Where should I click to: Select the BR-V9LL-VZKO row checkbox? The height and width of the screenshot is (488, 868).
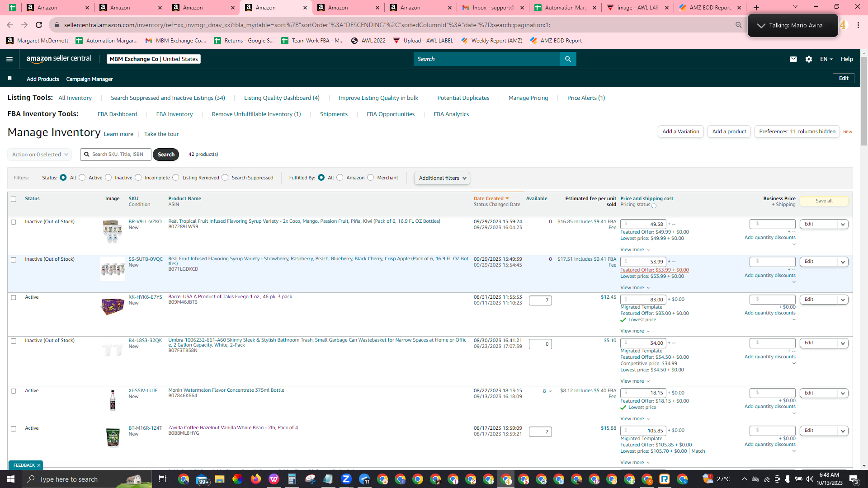(x=14, y=222)
